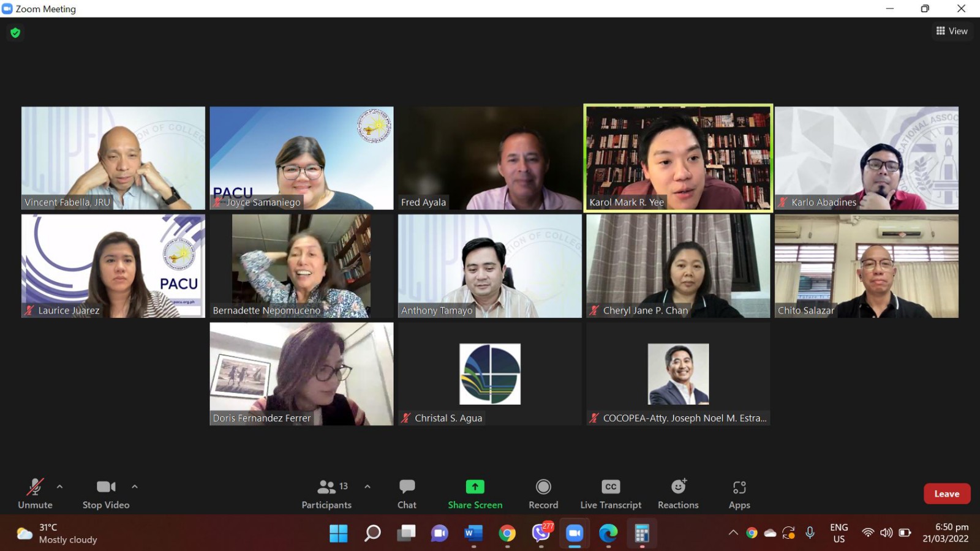Open the View layout menu
This screenshot has height=551, width=980.
point(952,31)
